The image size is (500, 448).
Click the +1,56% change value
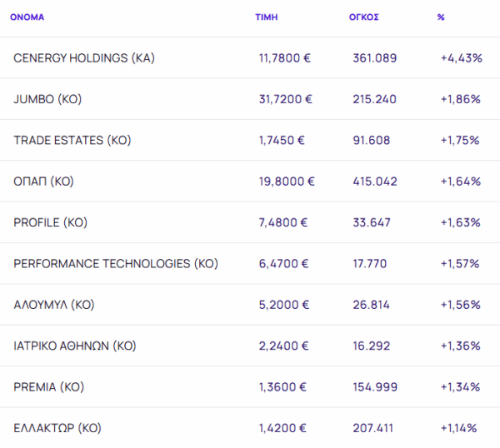tap(461, 305)
